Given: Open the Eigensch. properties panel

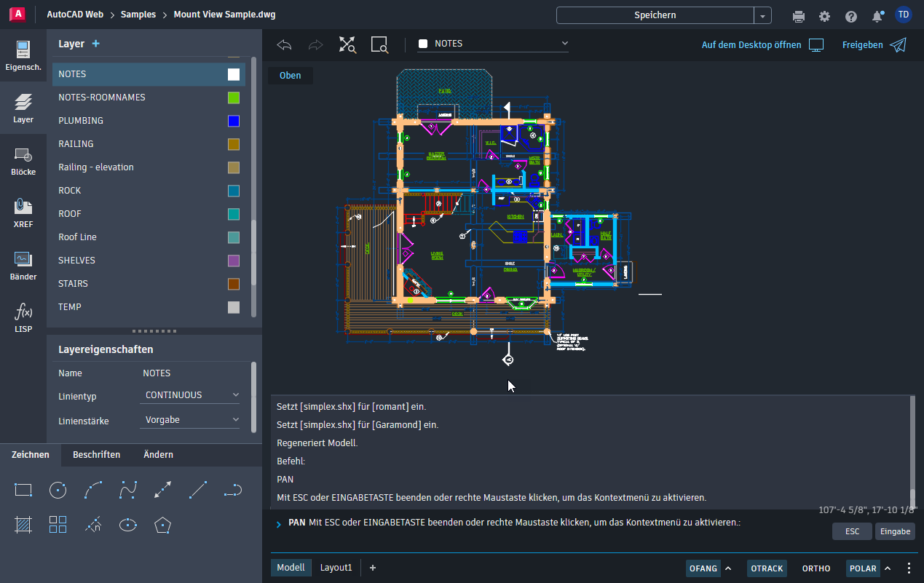Looking at the screenshot, I should 23,55.
